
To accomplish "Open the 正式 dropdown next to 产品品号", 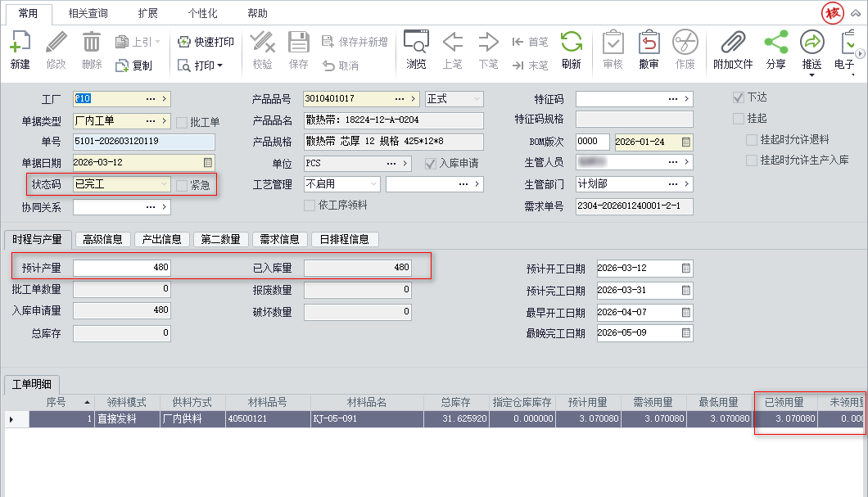I will [477, 98].
